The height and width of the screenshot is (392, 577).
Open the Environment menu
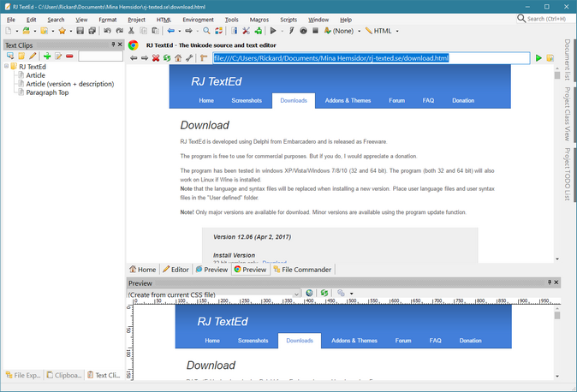click(x=198, y=20)
